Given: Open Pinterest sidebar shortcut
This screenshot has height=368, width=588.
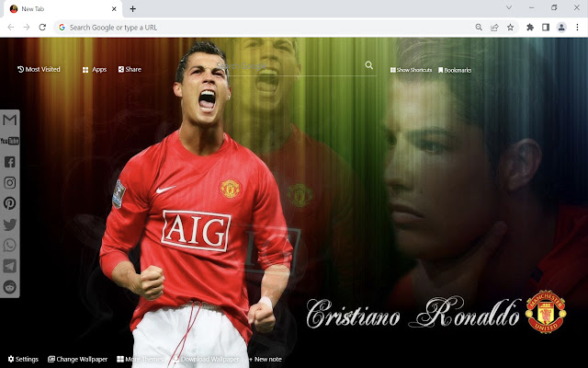Looking at the screenshot, I should click(x=10, y=203).
